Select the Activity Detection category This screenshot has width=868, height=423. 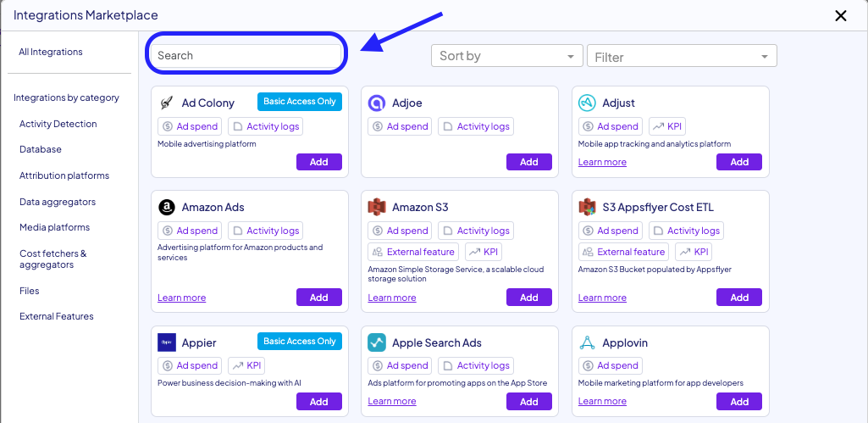tap(58, 124)
